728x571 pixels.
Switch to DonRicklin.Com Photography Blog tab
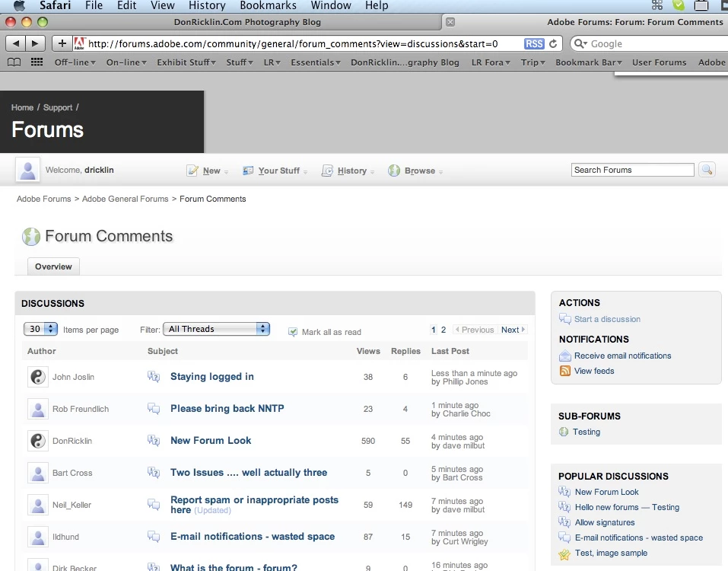point(247,22)
